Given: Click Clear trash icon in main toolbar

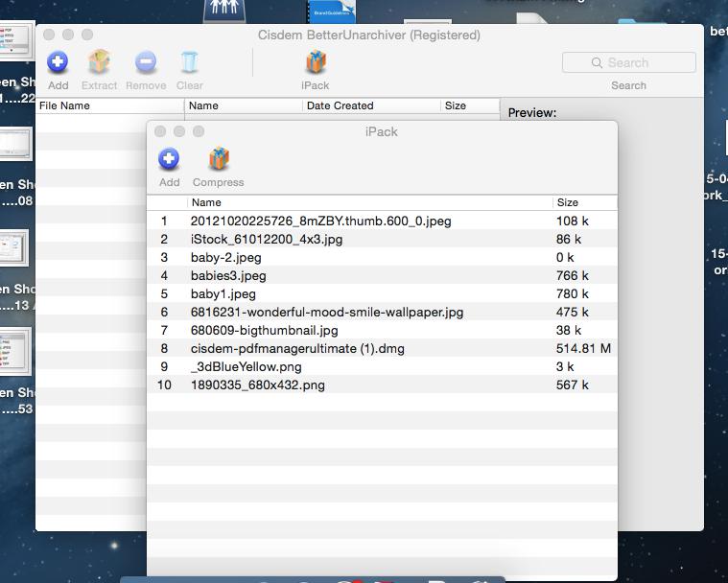Looking at the screenshot, I should (189, 61).
